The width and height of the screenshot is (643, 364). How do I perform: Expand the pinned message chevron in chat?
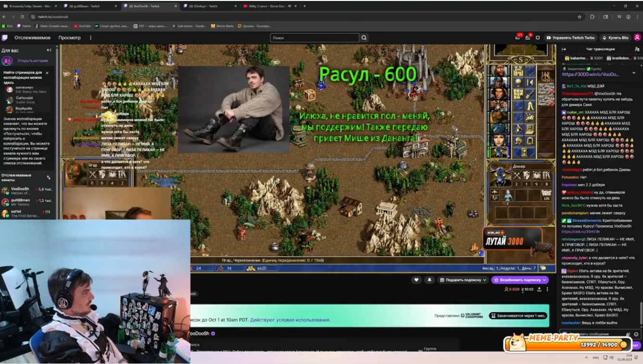point(633,72)
